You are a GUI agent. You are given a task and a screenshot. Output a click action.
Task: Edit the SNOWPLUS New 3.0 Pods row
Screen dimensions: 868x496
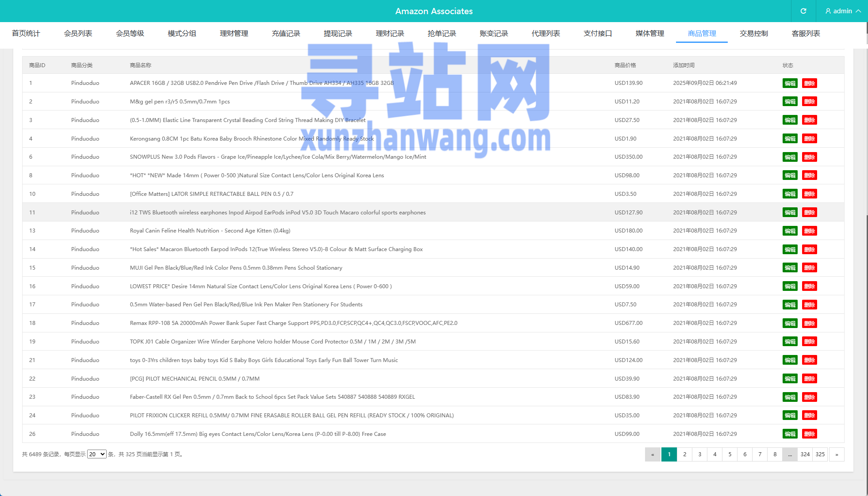(x=790, y=157)
